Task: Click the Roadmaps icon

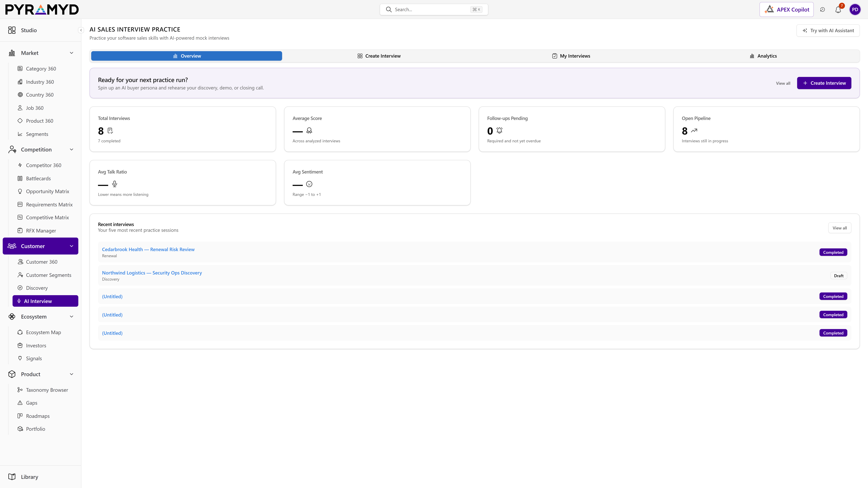Action: tap(20, 416)
